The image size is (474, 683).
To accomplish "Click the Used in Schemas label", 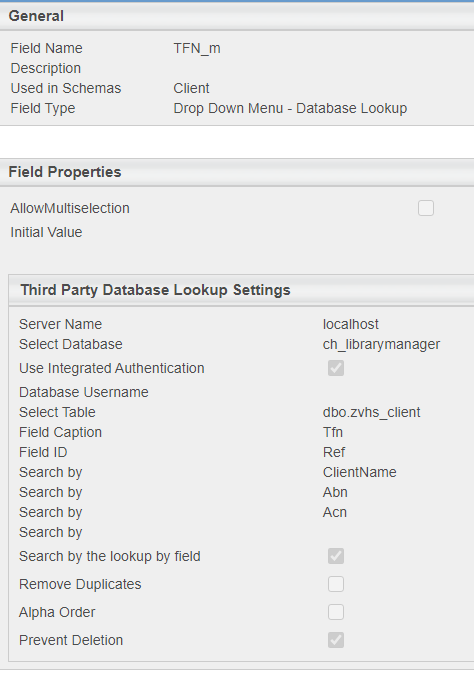I will [66, 88].
